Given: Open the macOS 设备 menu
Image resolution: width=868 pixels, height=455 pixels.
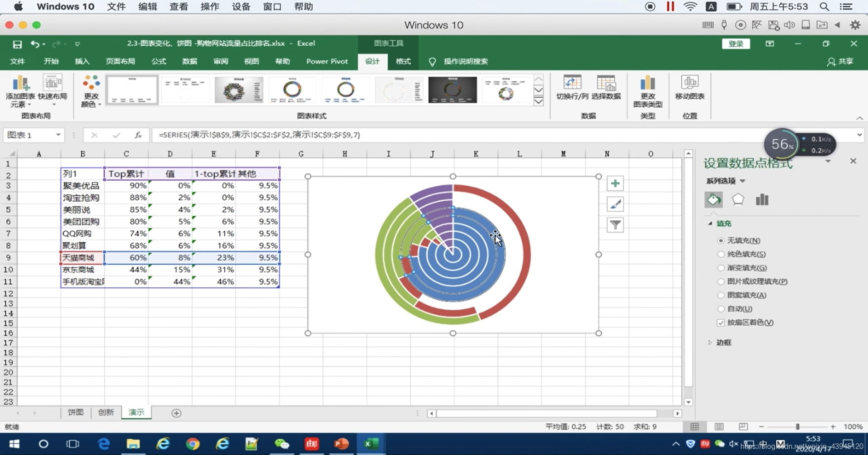Looking at the screenshot, I should (241, 7).
